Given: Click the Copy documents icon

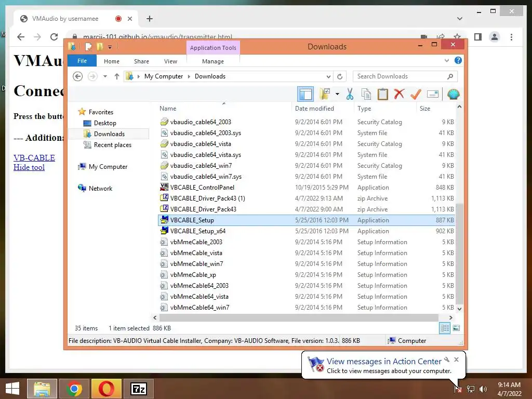Looking at the screenshot, I should [366, 94].
